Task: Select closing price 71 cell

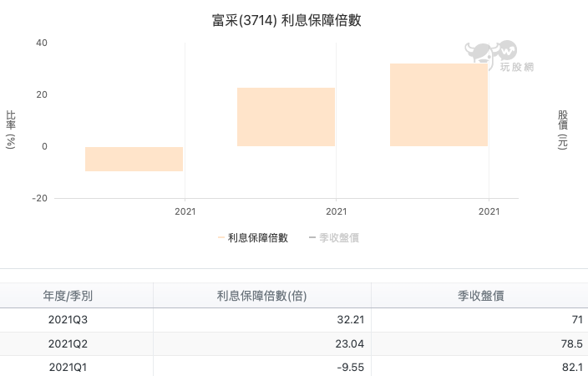Action: tap(577, 320)
